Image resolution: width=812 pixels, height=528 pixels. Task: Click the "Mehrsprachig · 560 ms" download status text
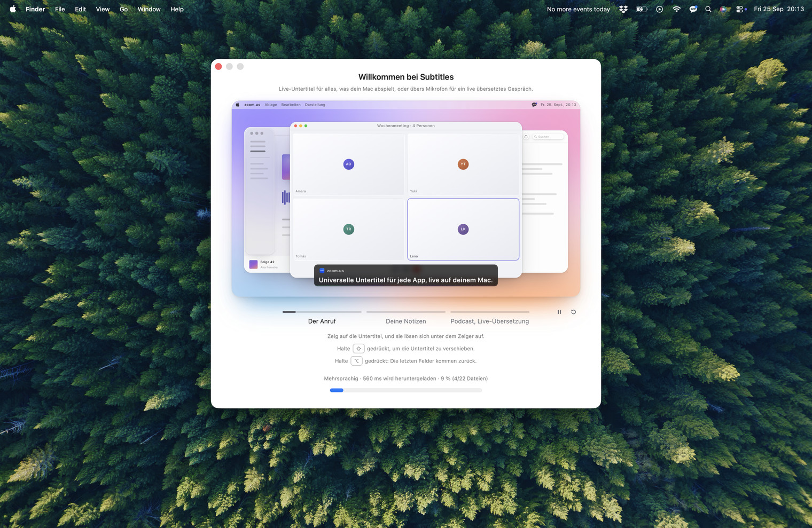[x=406, y=379]
